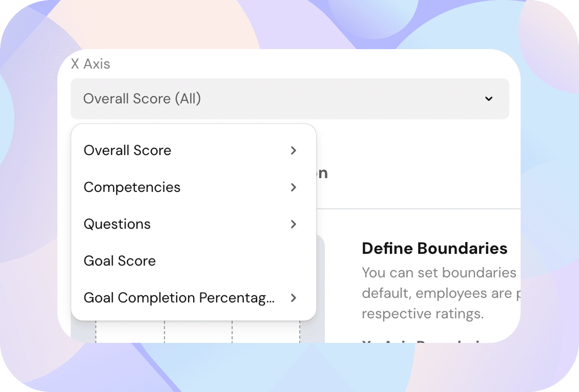Click the partly hidden heading beside the menu
The image size is (579, 392).
pos(322,173)
